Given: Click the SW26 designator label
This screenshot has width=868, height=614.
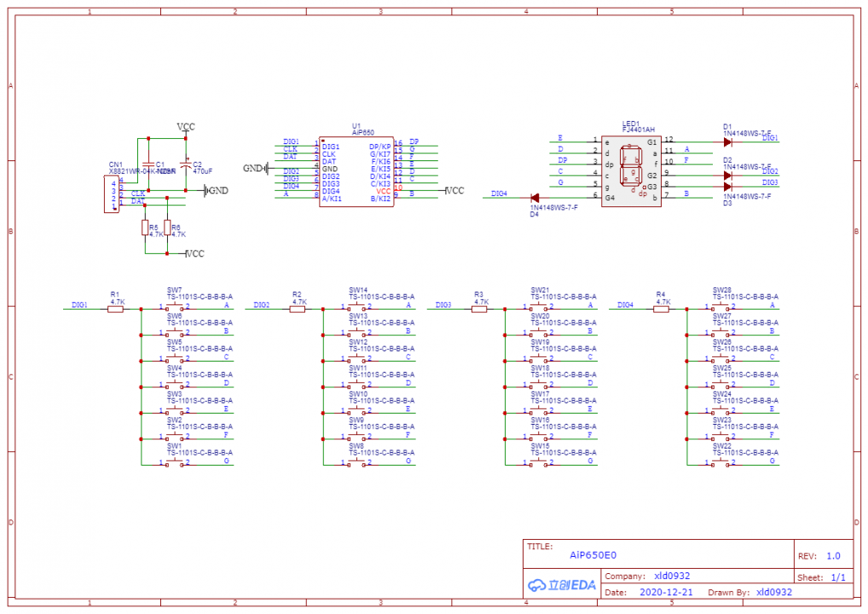Looking at the screenshot, I should click(722, 342).
